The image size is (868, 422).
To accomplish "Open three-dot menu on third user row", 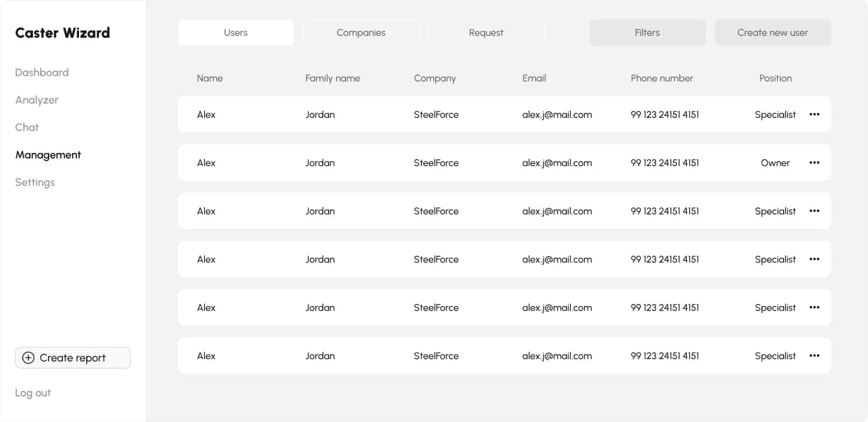I will click(x=814, y=211).
